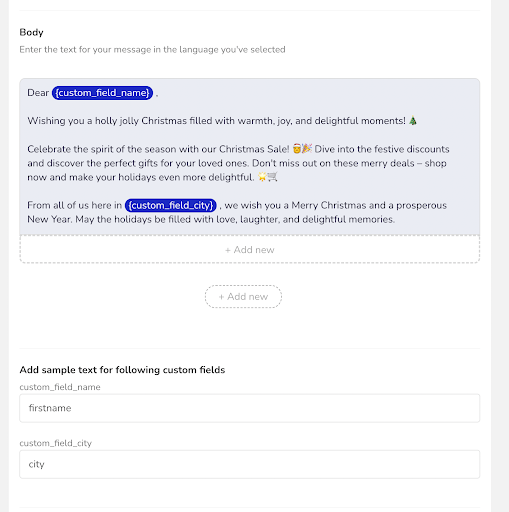
Task: Focus the firstname sample text field
Action: 250,408
